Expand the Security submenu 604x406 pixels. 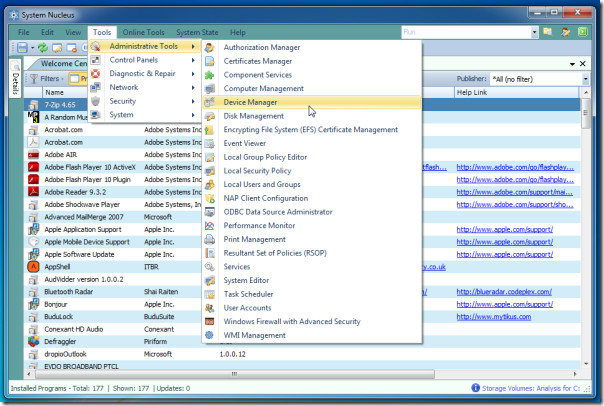click(145, 101)
